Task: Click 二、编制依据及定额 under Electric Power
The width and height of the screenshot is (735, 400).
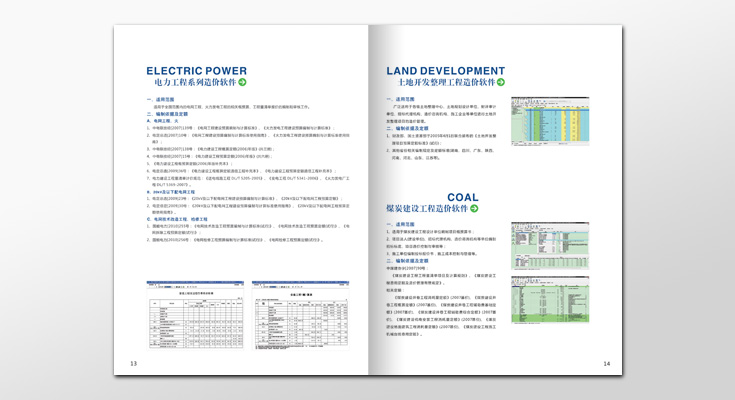Action: pyautogui.click(x=160, y=114)
